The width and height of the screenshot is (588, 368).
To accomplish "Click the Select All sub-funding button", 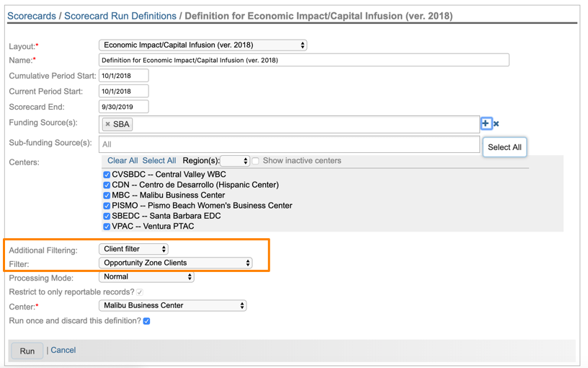I will pyautogui.click(x=504, y=147).
